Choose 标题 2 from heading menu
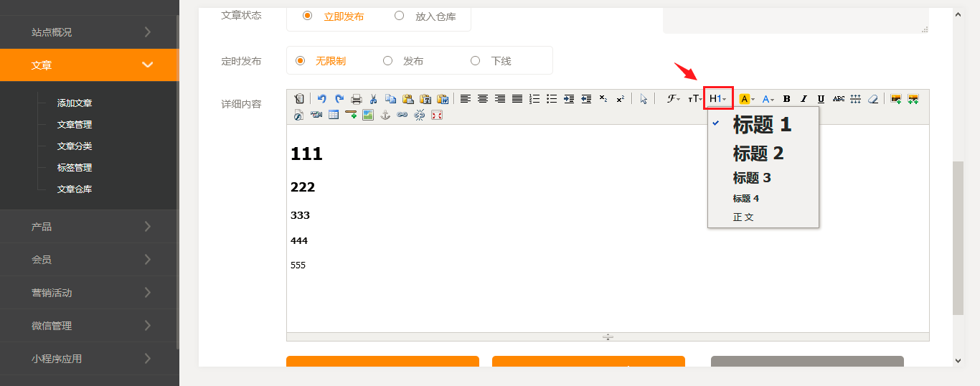 [x=758, y=154]
